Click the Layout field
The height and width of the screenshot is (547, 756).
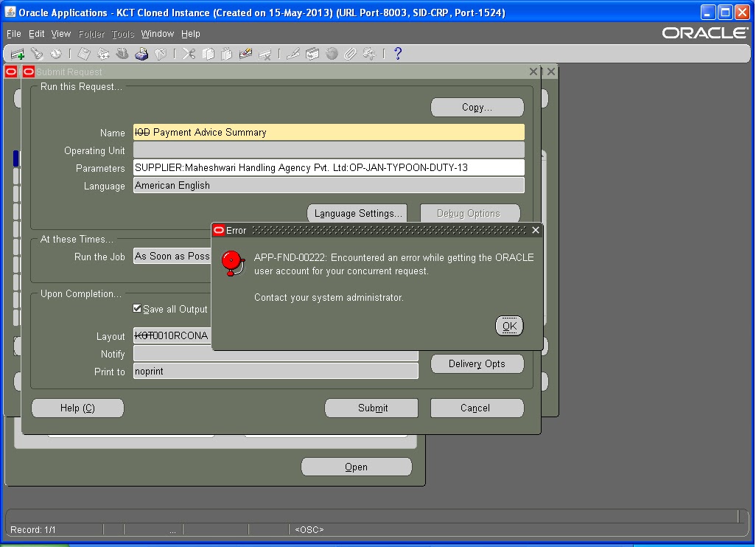[172, 335]
